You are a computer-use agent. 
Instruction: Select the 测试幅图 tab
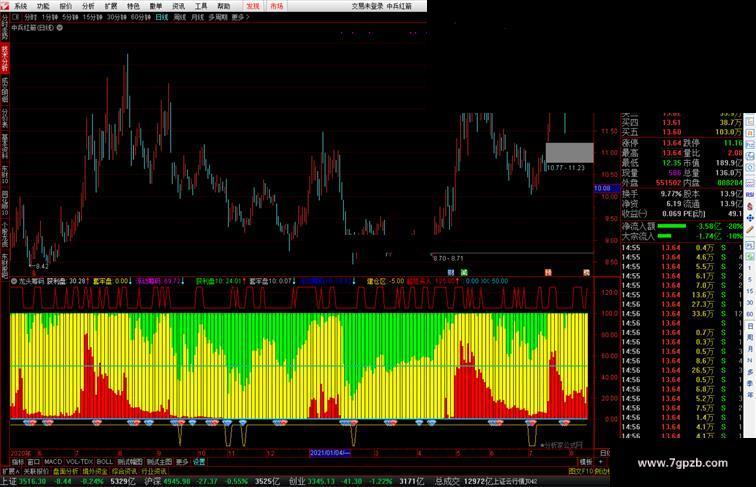coord(129,461)
